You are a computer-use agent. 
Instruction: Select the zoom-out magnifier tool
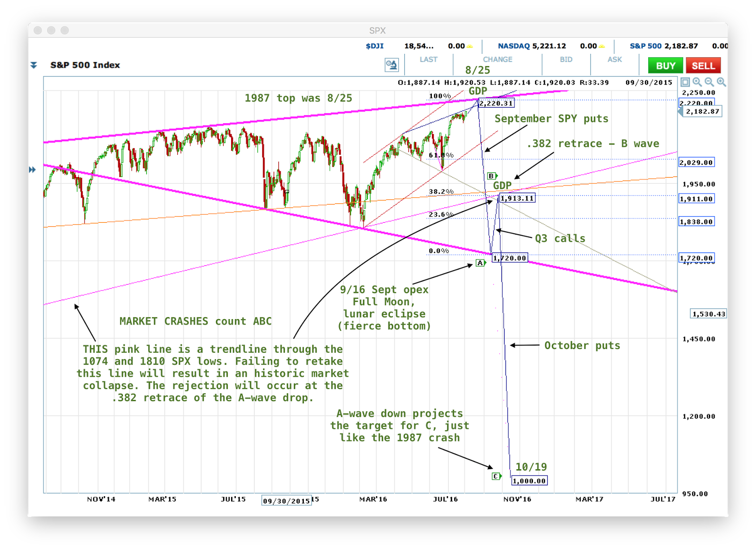[709, 82]
